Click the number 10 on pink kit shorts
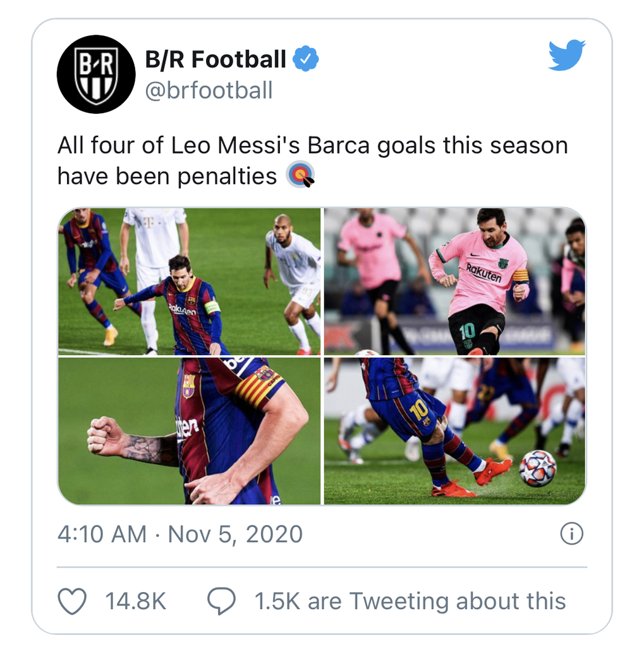The width and height of the screenshot is (644, 647). [467, 330]
